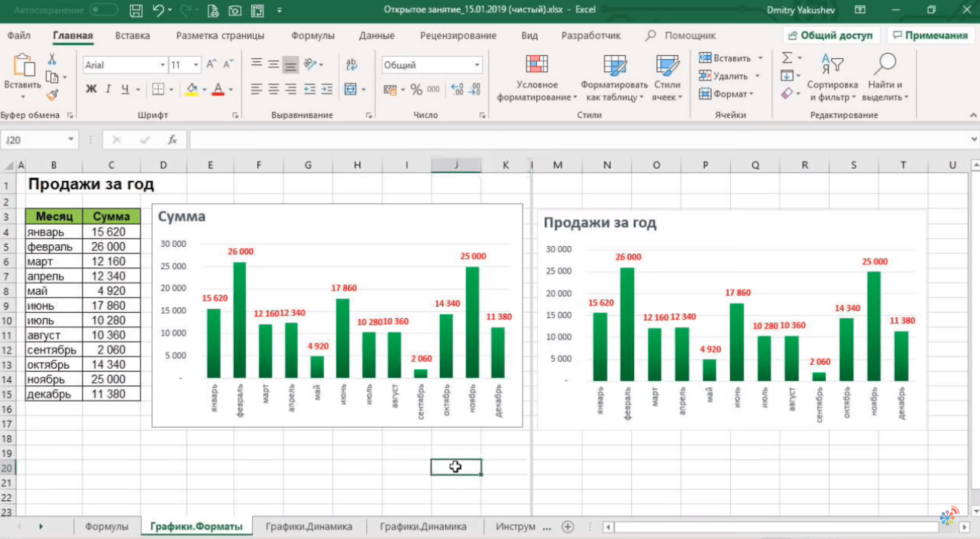Click the Cut scissors icon
Viewport: 980px width, 539px height.
(x=52, y=59)
